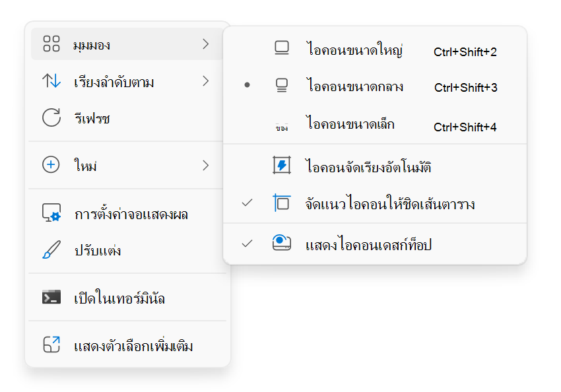Click the large monitor icon for ไอคอนขนาดใหญ่
The image size is (561, 392).
pos(282,48)
